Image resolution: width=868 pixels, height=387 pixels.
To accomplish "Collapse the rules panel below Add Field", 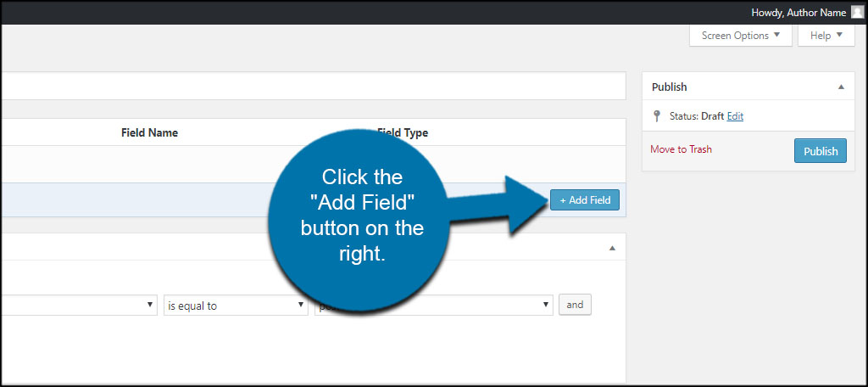I will click(612, 248).
